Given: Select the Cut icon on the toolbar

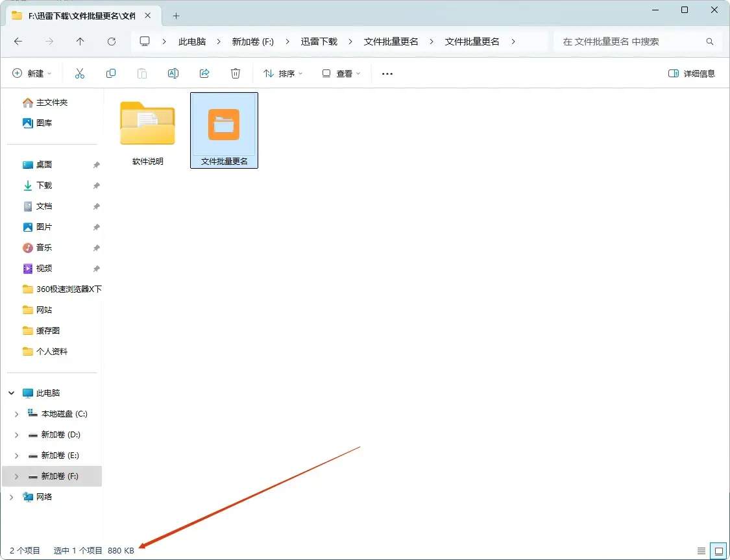Looking at the screenshot, I should coord(80,73).
